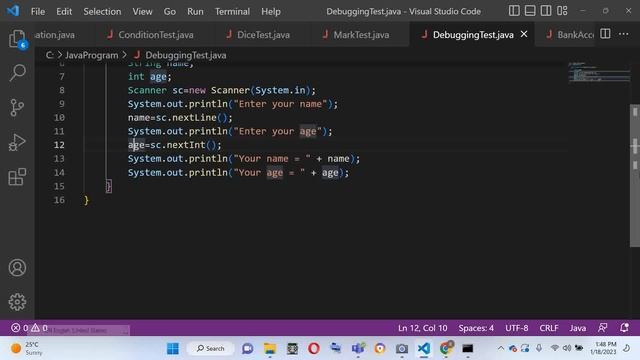Click the vertical editor scrollbar
This screenshot has height=360, width=640.
click(x=635, y=176)
